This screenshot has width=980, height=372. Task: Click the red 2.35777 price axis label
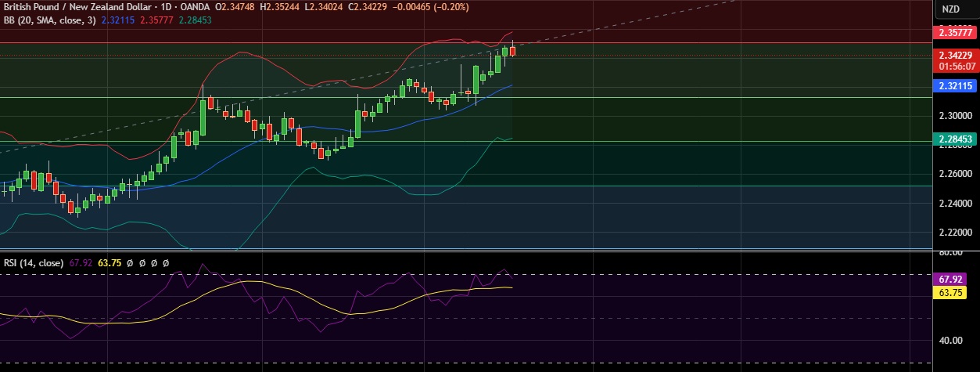(956, 33)
